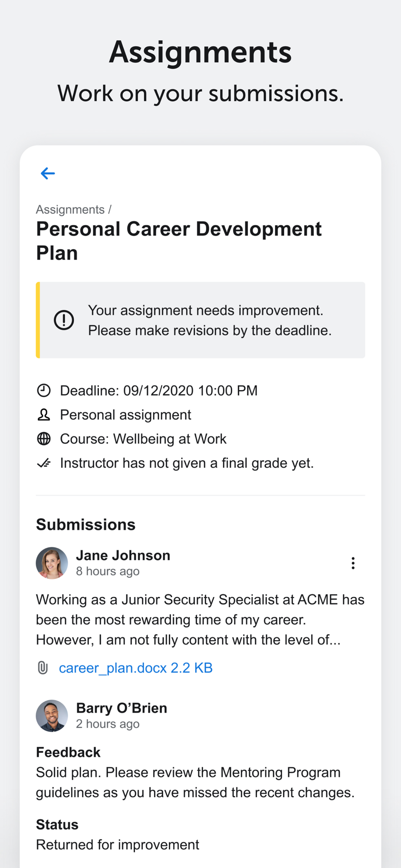The image size is (401, 868).
Task: Tap the blue back arrow
Action: (x=48, y=173)
